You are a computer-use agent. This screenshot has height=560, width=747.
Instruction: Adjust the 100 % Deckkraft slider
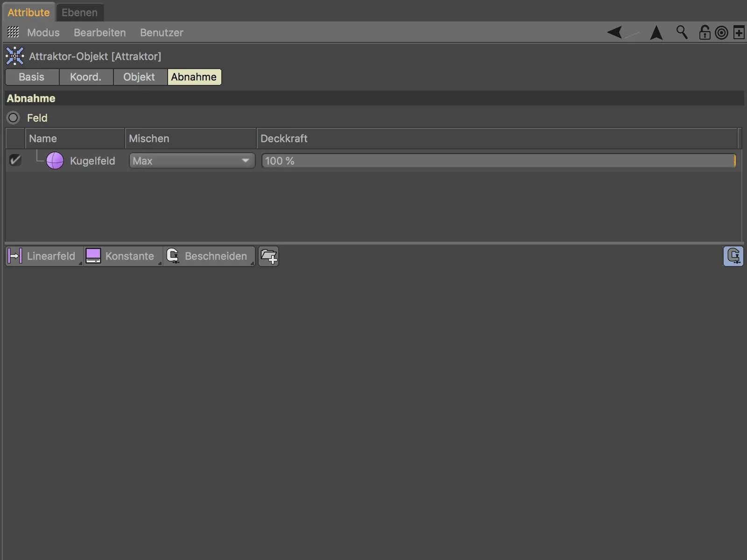(499, 161)
